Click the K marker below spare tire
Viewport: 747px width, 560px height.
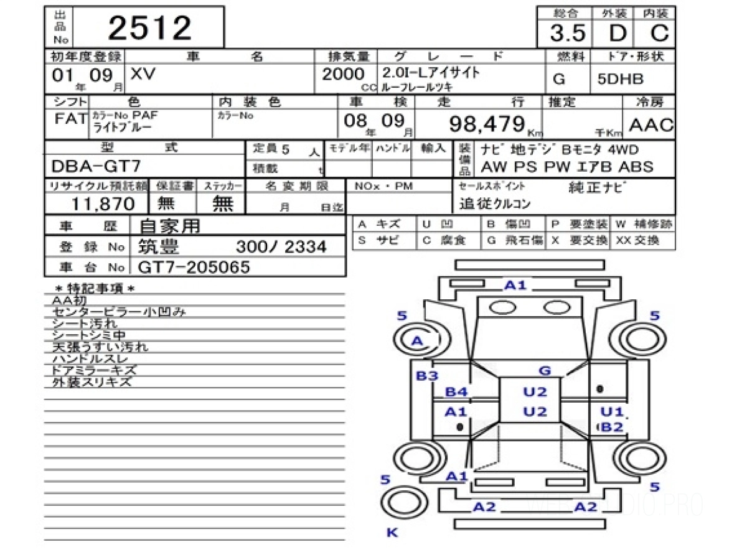[x=392, y=533]
